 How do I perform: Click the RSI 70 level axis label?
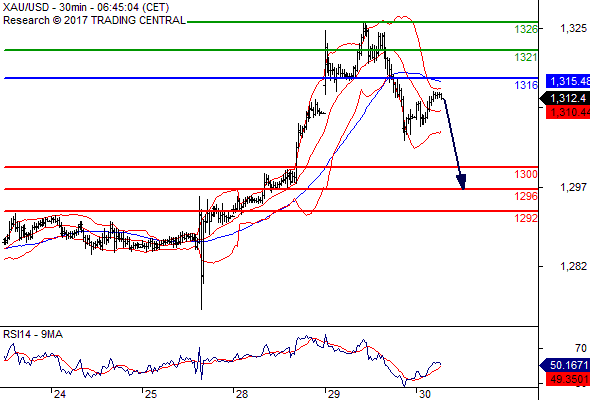(581, 348)
